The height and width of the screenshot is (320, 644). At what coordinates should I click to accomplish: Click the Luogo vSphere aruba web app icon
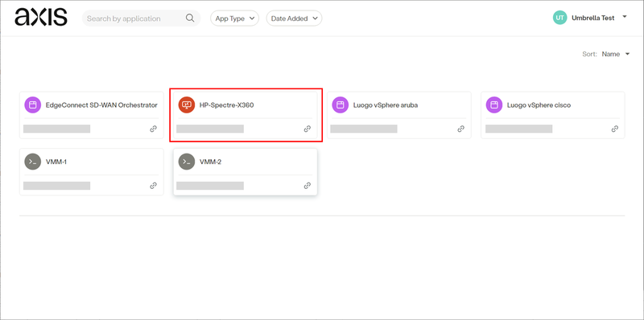(x=340, y=105)
